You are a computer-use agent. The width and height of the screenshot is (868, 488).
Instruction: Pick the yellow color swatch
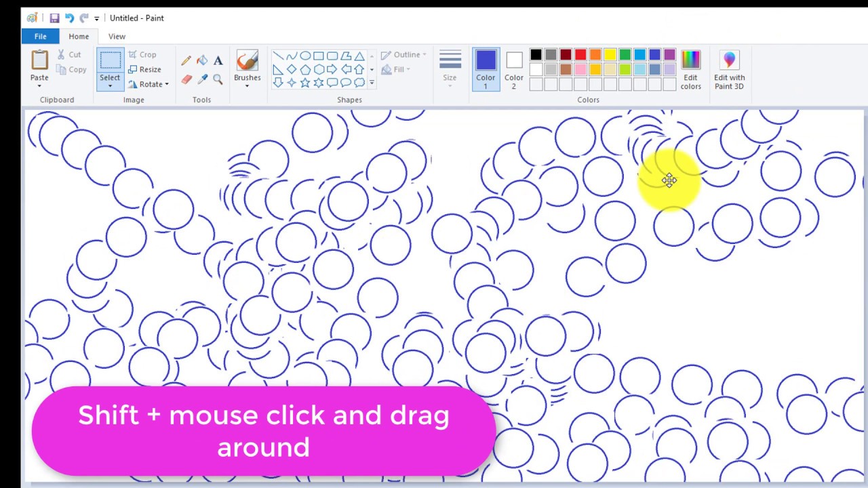tap(610, 55)
